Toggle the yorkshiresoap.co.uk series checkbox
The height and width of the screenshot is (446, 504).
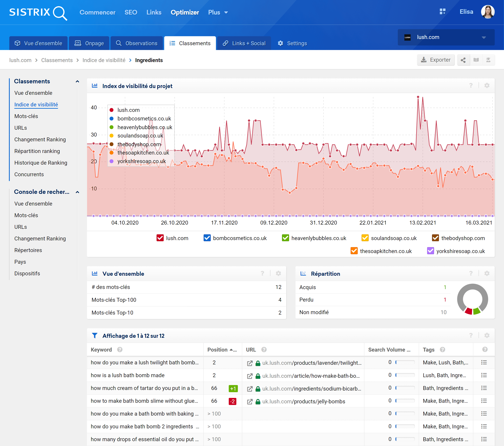coord(431,251)
